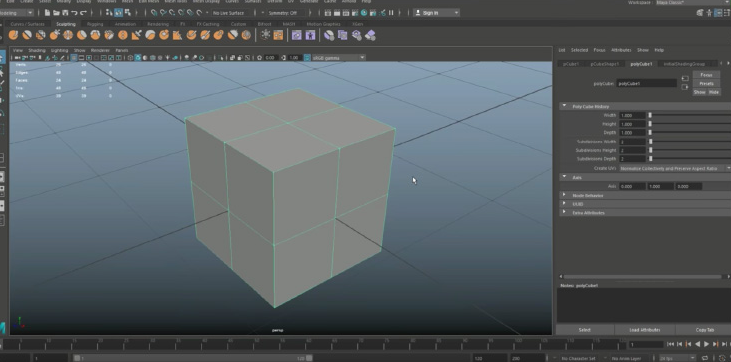Toggle film gate in panel toolbar
The image size is (731, 362).
pyautogui.click(x=81, y=57)
